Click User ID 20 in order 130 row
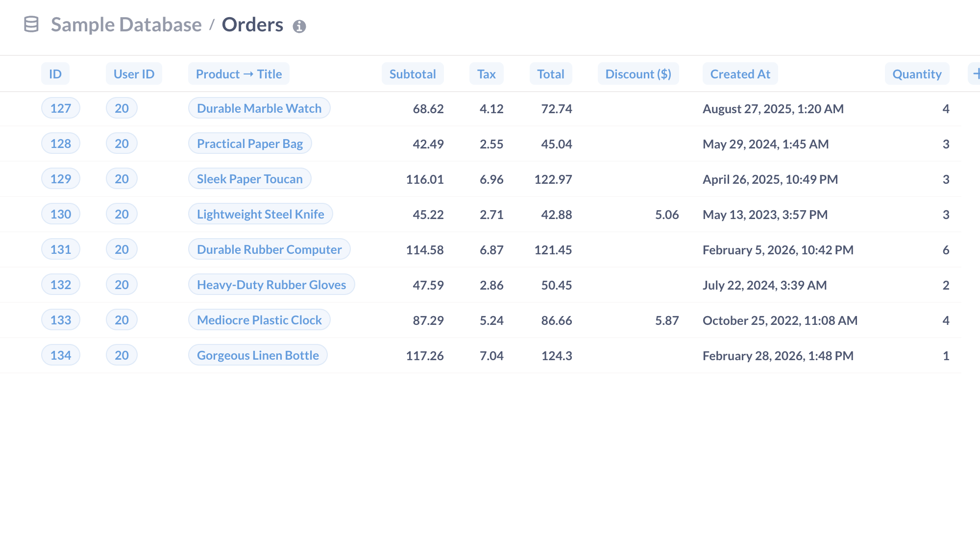 click(122, 214)
